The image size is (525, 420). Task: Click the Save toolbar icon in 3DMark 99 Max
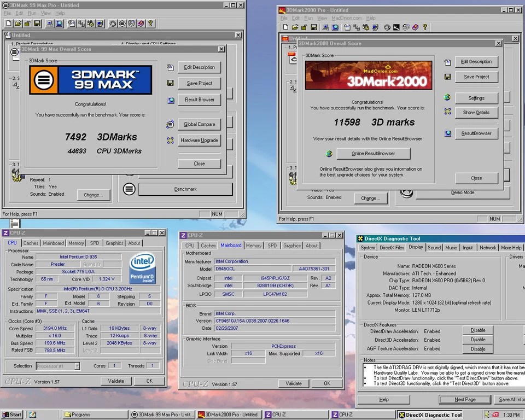[36, 24]
